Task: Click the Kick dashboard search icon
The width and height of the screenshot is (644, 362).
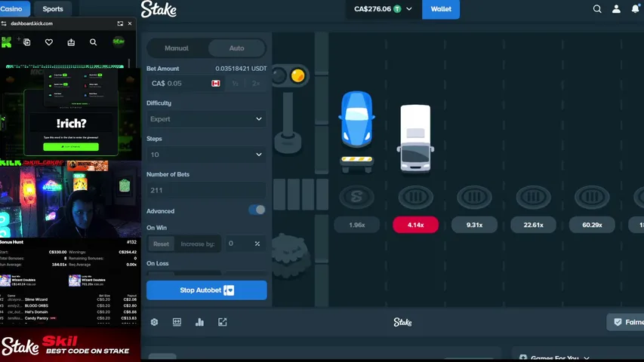Action: click(x=93, y=42)
